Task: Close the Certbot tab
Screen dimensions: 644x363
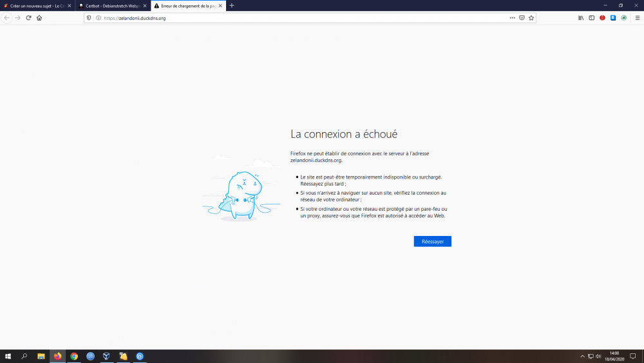Action: [x=145, y=6]
